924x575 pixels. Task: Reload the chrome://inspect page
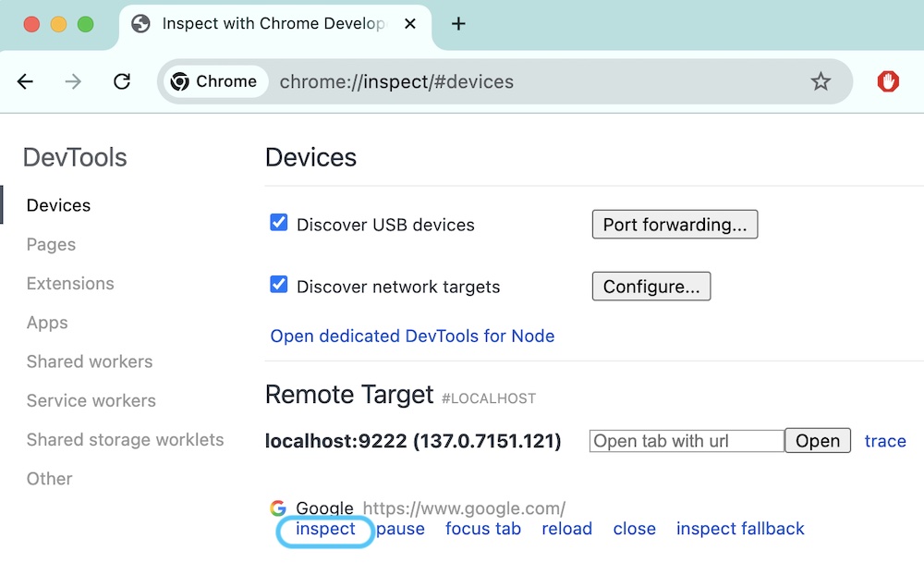122,81
